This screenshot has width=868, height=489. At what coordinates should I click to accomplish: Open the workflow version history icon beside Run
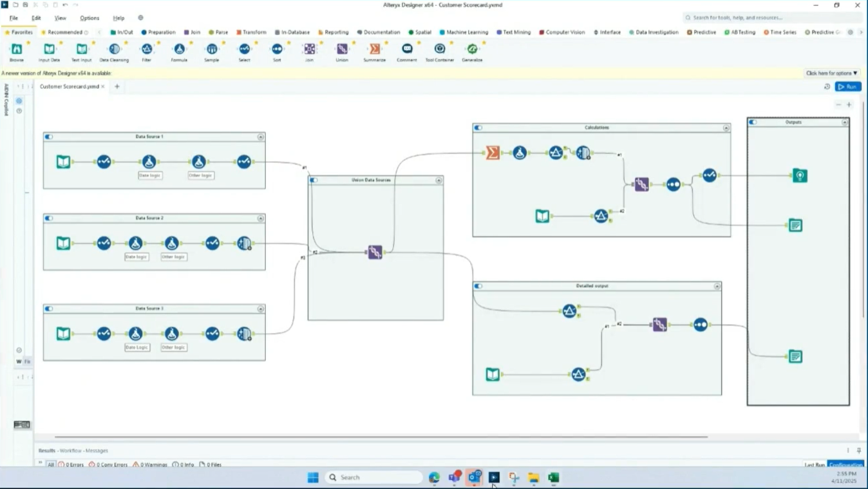[x=827, y=86]
